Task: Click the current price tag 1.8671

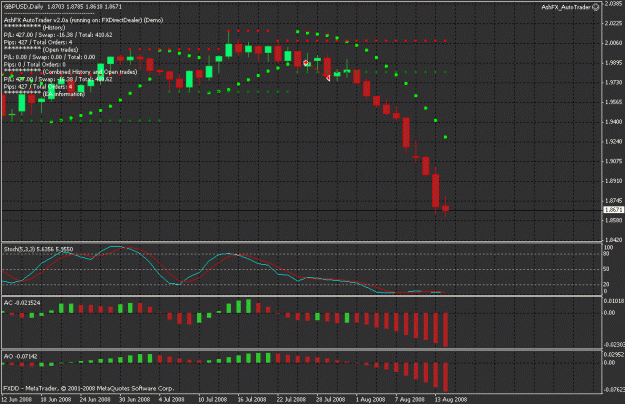Action: [x=613, y=210]
